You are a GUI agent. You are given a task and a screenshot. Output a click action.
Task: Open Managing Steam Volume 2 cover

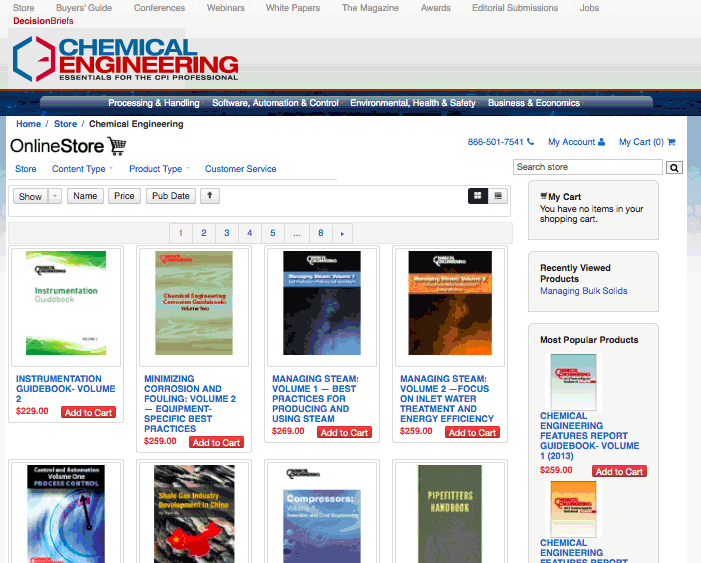(450, 303)
